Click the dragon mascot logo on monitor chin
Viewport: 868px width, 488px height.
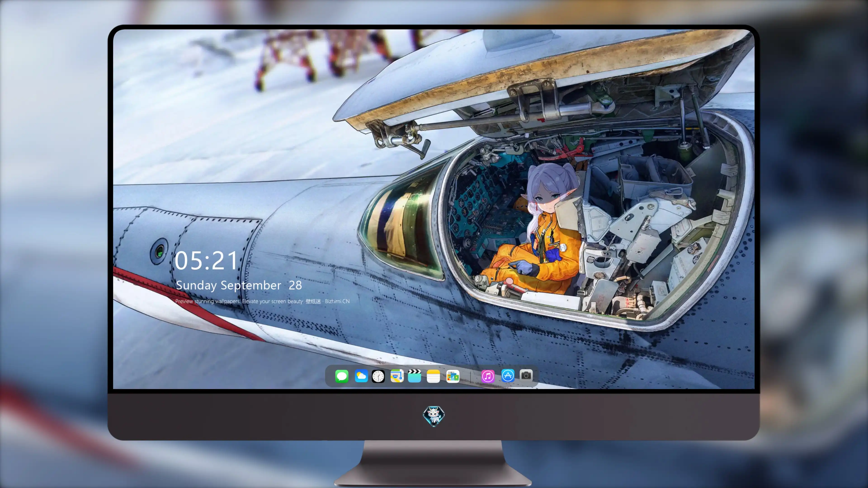(x=434, y=416)
